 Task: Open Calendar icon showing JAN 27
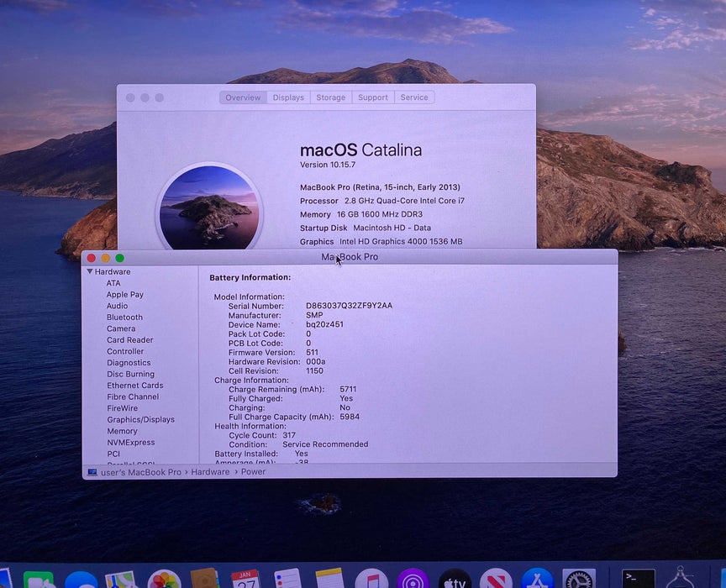tap(245, 579)
